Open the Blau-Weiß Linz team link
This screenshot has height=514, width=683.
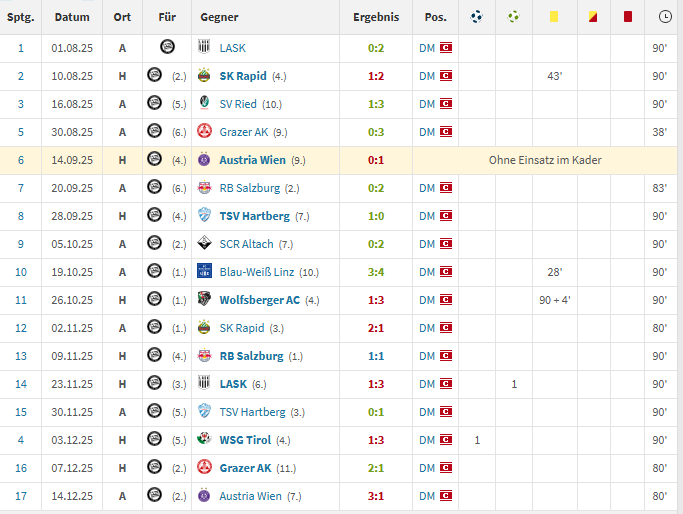pyautogui.click(x=253, y=272)
